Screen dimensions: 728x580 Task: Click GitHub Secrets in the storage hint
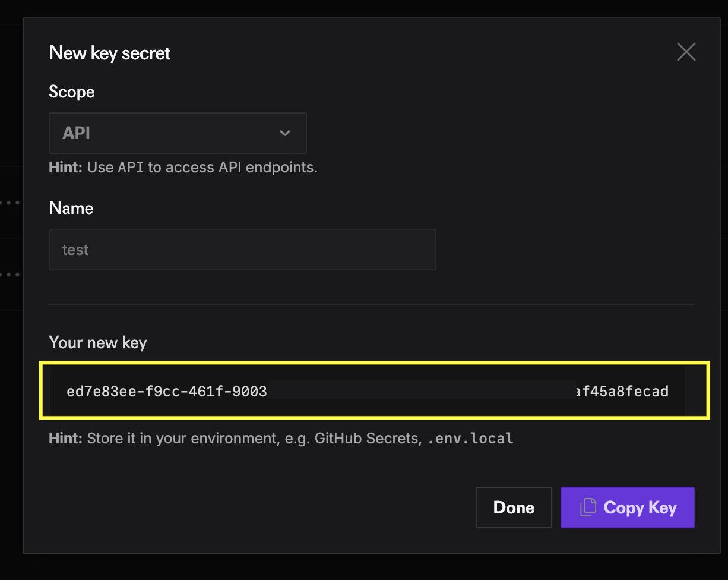pyautogui.click(x=366, y=439)
